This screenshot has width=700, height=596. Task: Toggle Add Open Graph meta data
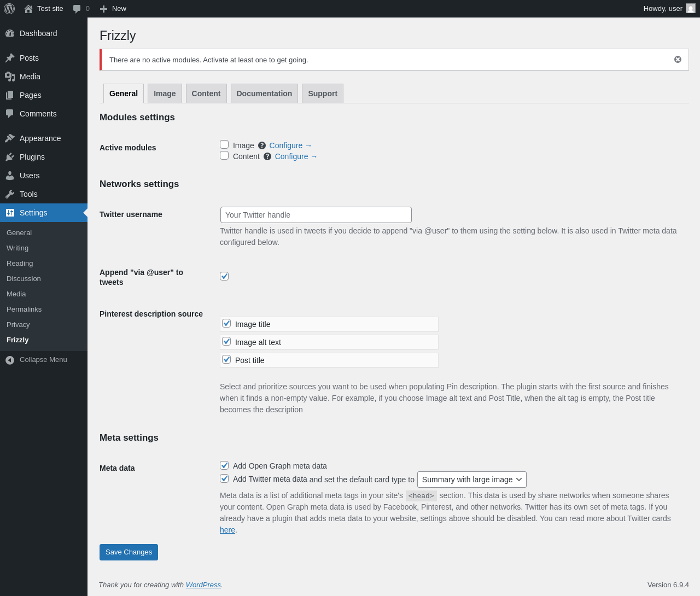224,465
